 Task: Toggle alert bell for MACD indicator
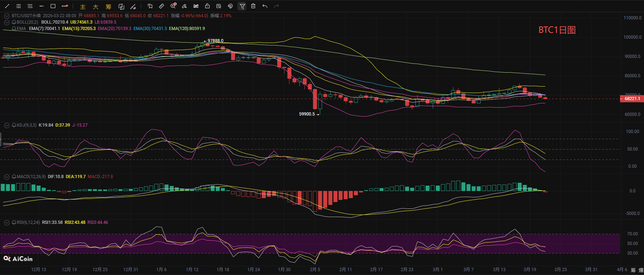(14, 177)
